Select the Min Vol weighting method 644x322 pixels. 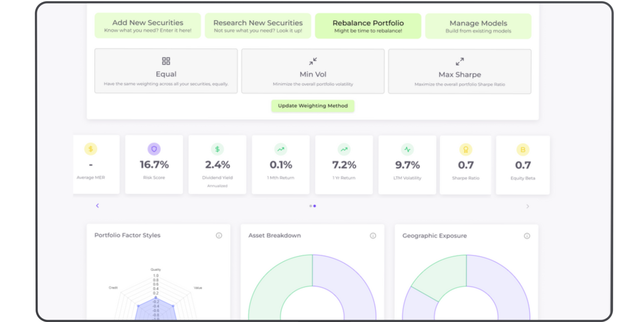pyautogui.click(x=312, y=71)
